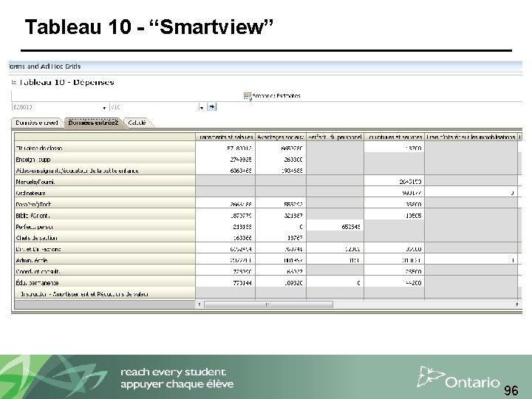Click Aides-enseignants benefits cell 1934565
This screenshot has height=399, width=532.
281,171
